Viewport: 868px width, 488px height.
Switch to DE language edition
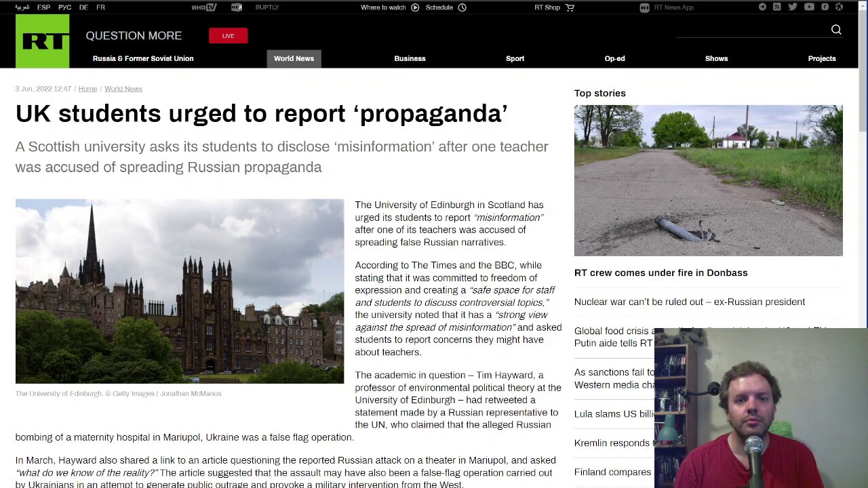(x=83, y=7)
